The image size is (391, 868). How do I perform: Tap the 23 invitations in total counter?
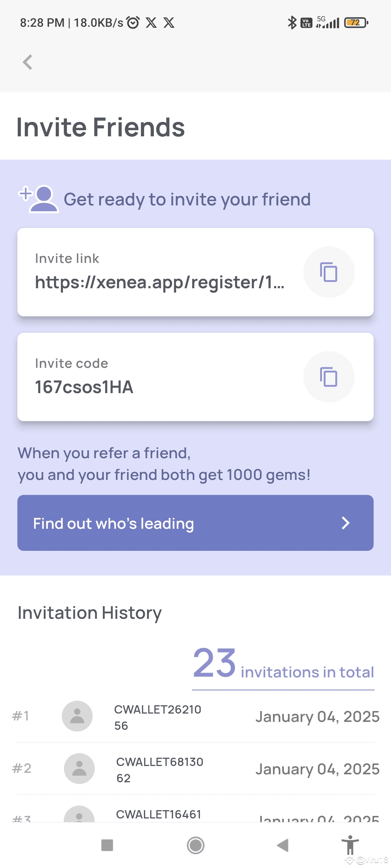[x=283, y=664]
